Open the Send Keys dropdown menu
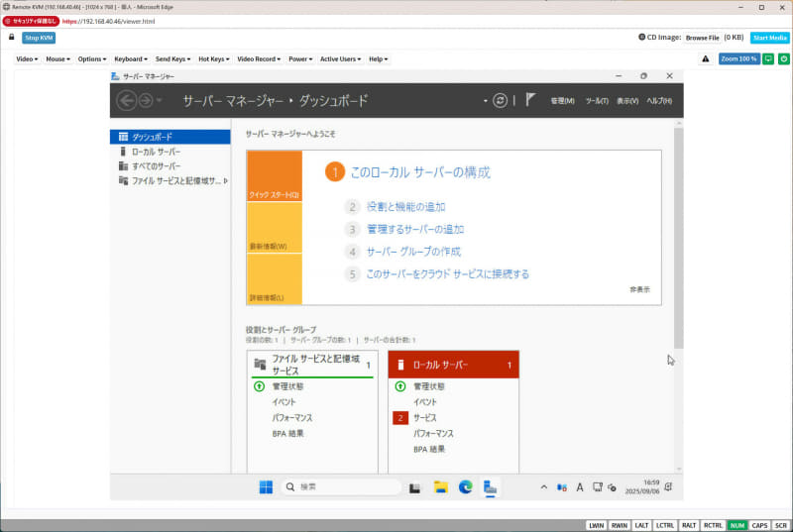The height and width of the screenshot is (532, 793). (172, 59)
